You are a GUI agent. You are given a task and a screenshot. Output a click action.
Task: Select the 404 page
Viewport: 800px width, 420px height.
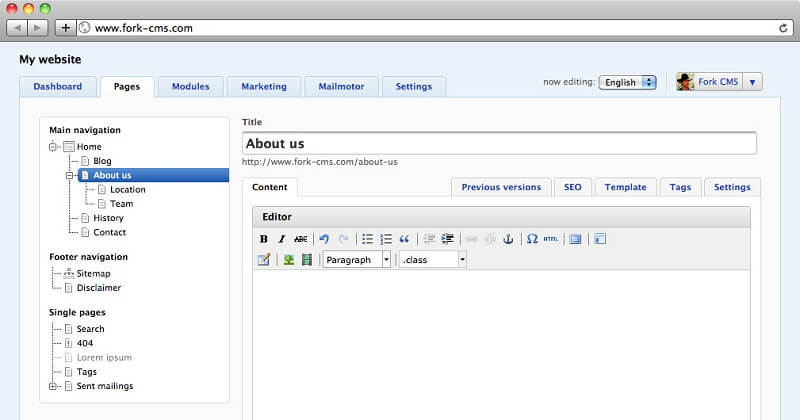pyautogui.click(x=85, y=343)
